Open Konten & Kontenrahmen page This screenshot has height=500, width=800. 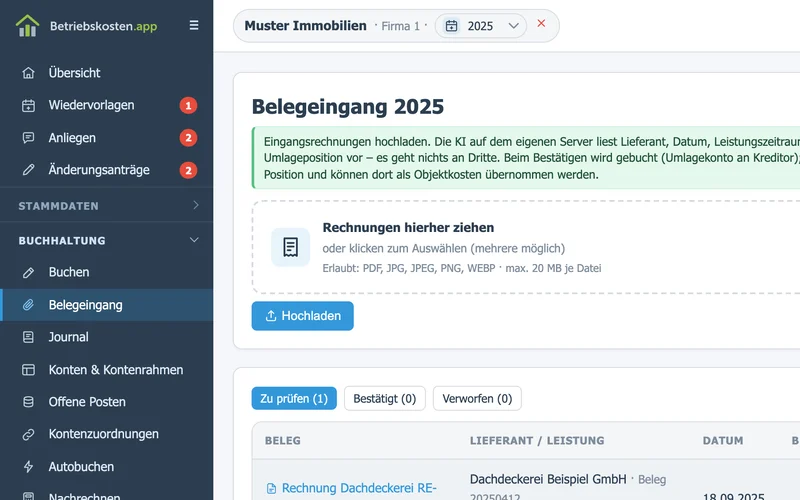click(x=116, y=370)
